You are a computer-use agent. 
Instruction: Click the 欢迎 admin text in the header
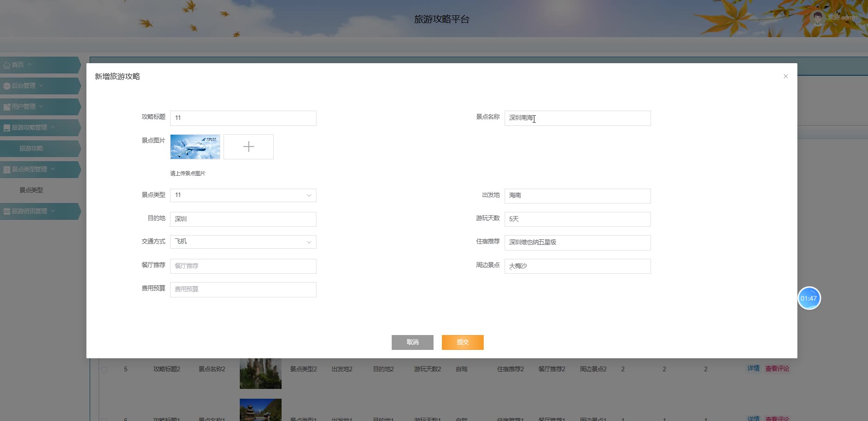(842, 18)
